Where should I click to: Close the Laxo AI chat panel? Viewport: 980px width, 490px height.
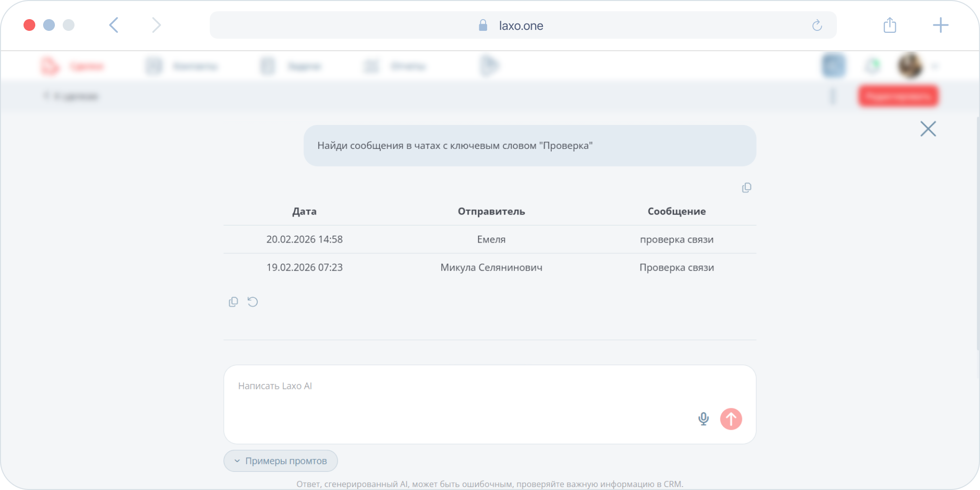pos(928,129)
